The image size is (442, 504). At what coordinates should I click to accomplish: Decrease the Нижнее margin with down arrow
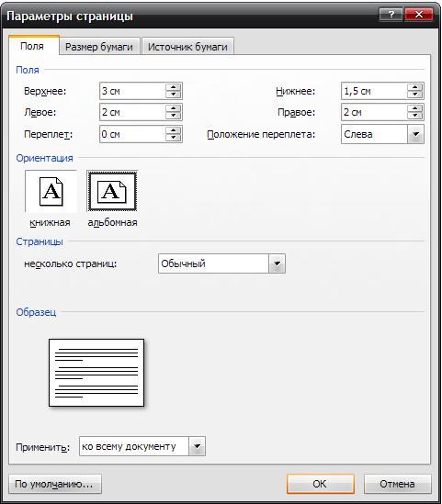point(414,95)
